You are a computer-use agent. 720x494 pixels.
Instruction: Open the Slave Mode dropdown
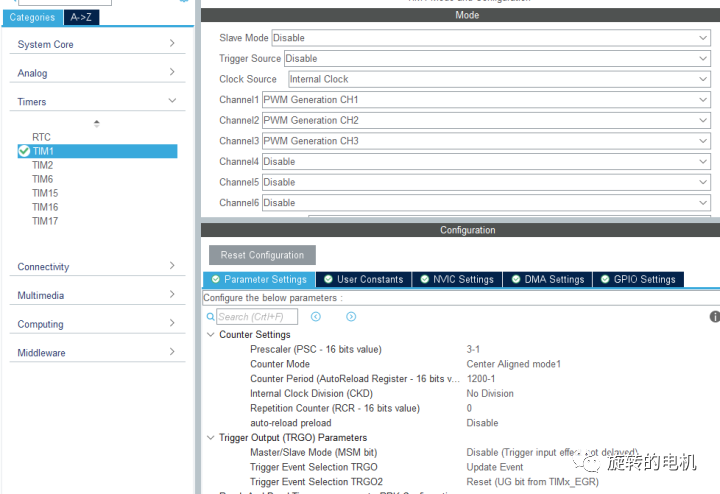491,38
